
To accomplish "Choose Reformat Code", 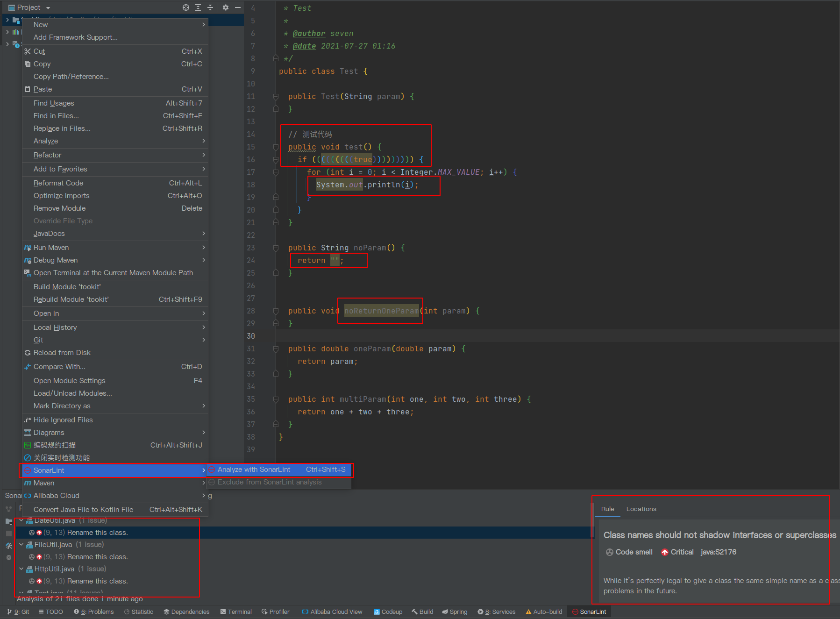I will 115,183.
